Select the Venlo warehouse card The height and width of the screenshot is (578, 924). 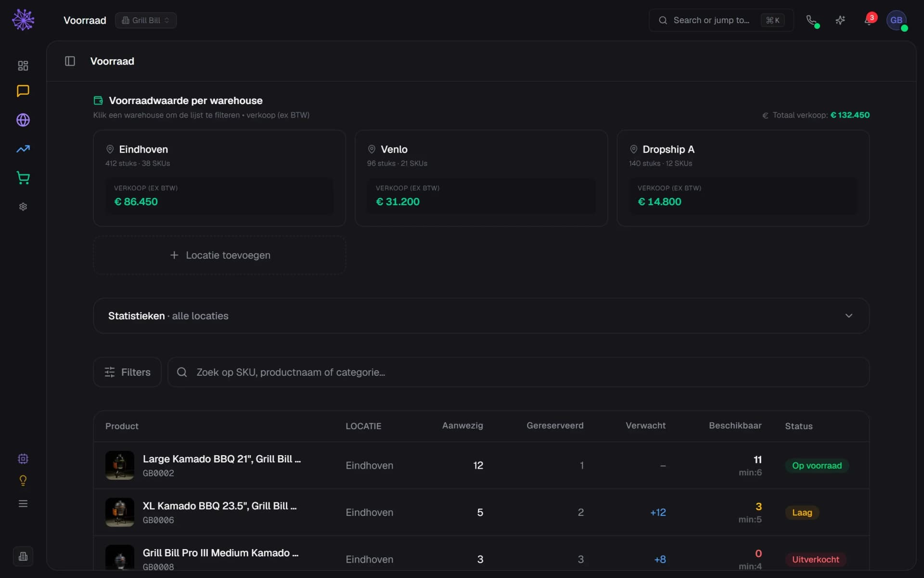click(481, 178)
